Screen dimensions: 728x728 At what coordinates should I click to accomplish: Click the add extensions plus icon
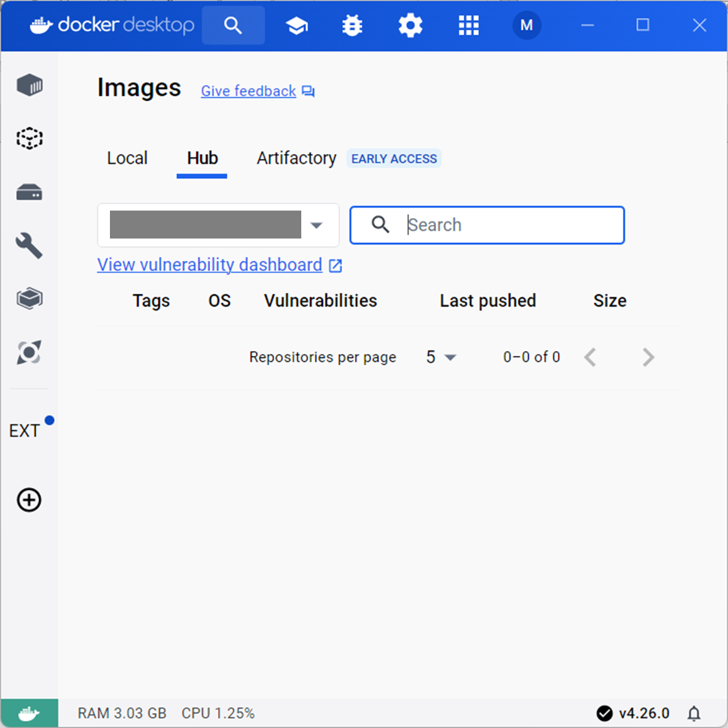29,500
